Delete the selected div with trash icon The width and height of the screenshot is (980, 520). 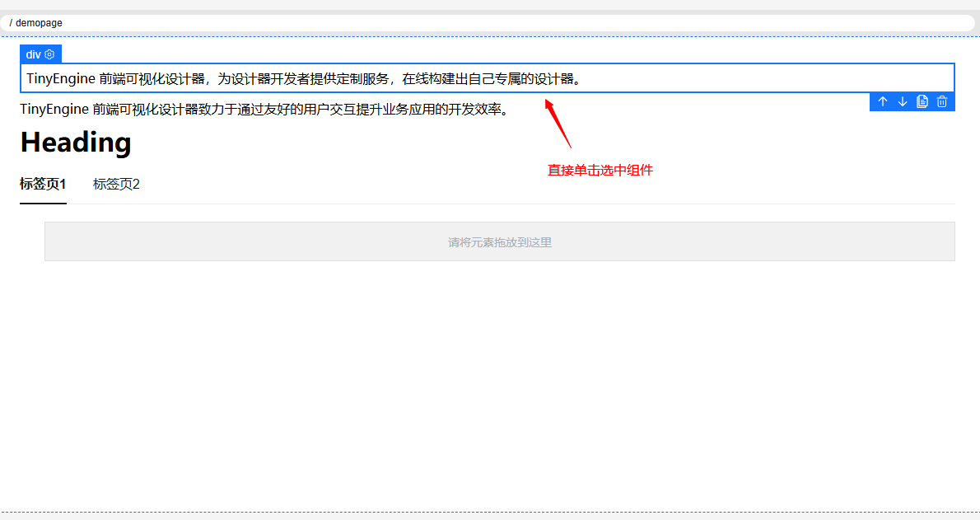click(x=942, y=101)
